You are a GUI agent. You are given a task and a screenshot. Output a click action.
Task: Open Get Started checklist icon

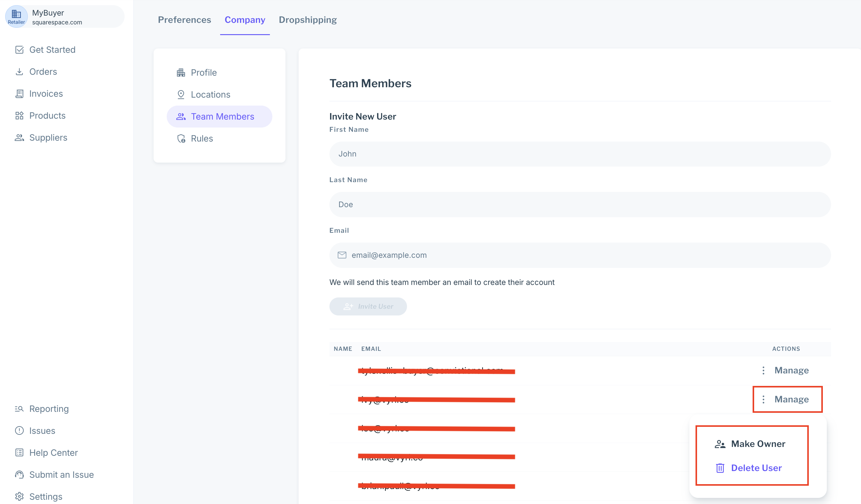point(20,50)
